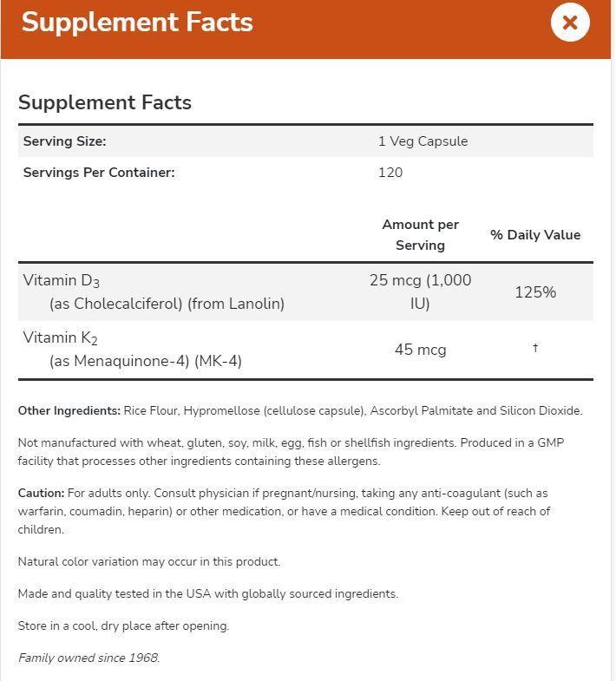This screenshot has height=681, width=616.
Task: Click the Amount per Serving column header
Action: (420, 235)
